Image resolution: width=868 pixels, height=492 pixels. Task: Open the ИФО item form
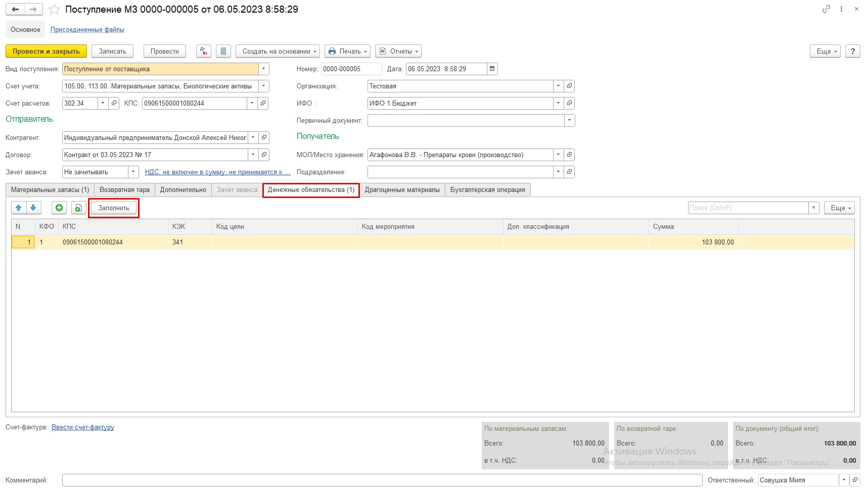click(x=569, y=103)
